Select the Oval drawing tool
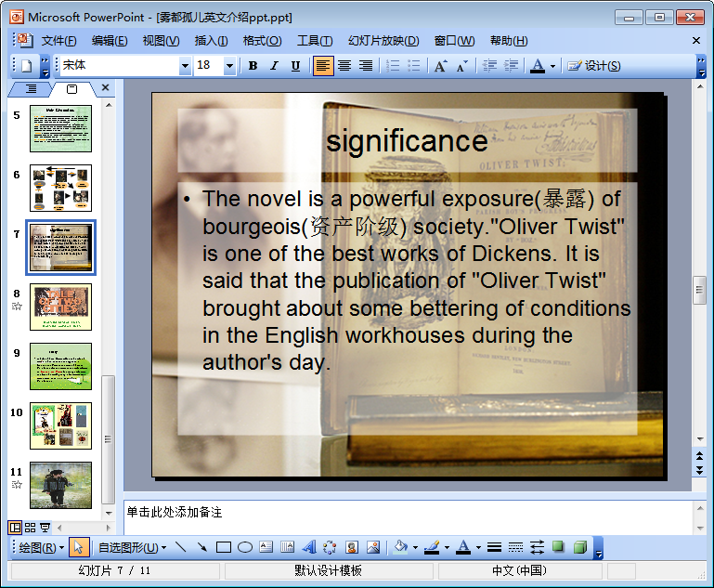Image resolution: width=714 pixels, height=588 pixels. [x=245, y=547]
